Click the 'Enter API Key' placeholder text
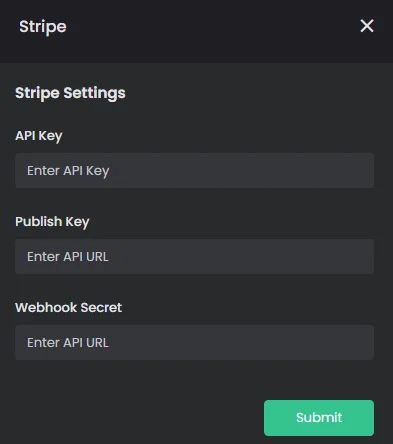This screenshot has width=393, height=444. (x=68, y=171)
